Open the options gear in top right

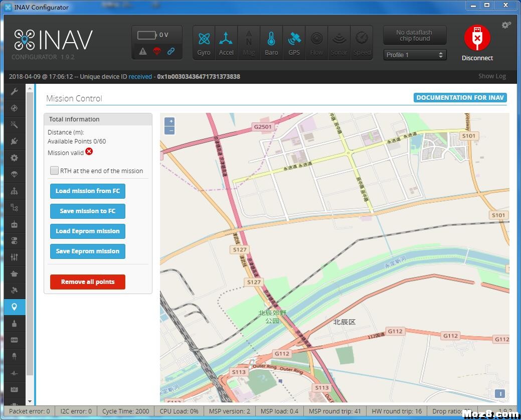pos(506,25)
